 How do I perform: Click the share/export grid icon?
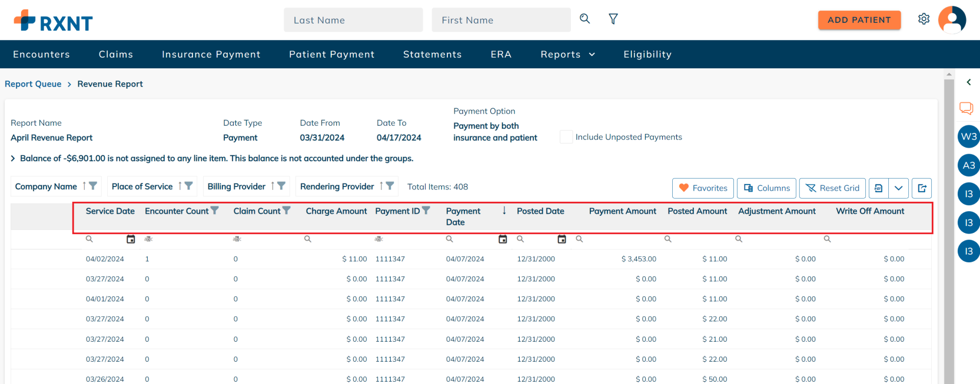(x=922, y=188)
